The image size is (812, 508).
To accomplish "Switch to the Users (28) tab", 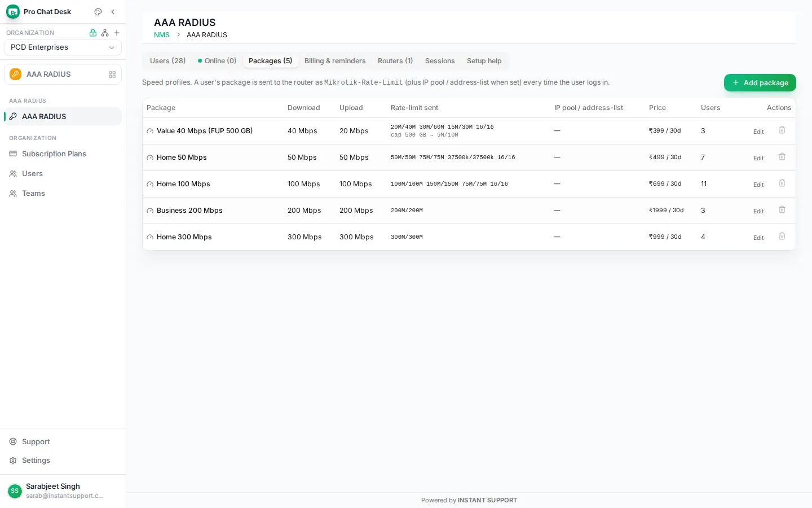I will pyautogui.click(x=167, y=61).
